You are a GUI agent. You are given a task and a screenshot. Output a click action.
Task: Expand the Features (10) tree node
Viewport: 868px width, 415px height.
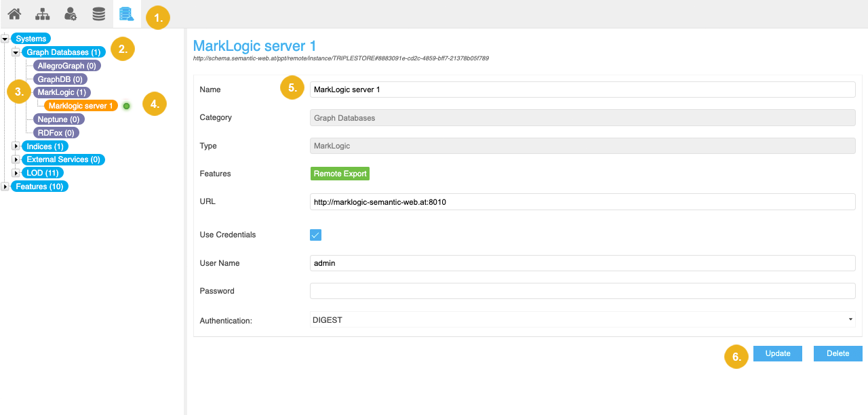click(5, 186)
